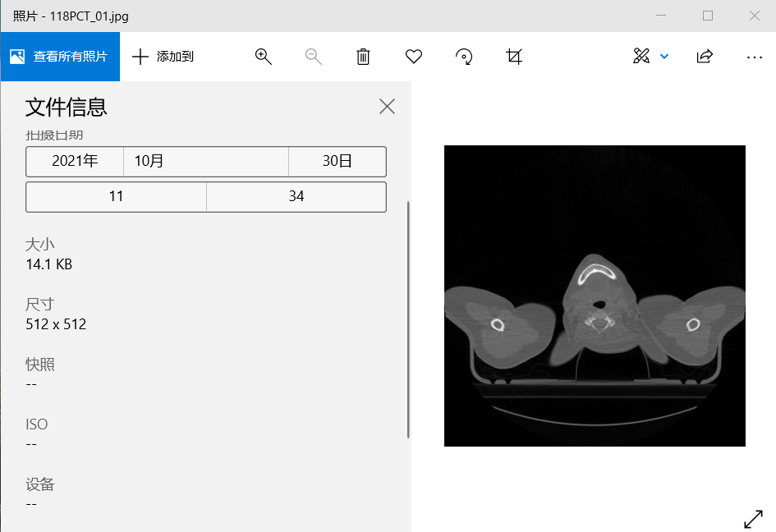Select the month field showing 10月
Viewport: 776px width, 532px height.
[205, 161]
